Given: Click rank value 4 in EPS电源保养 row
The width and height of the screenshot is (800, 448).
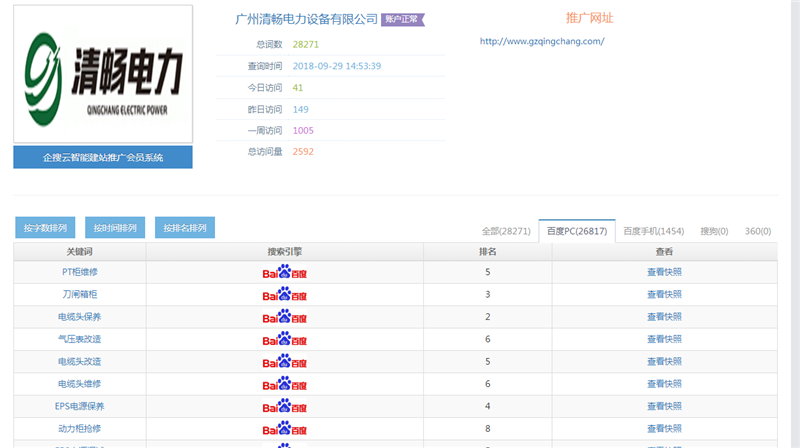Looking at the screenshot, I should pyautogui.click(x=488, y=406).
